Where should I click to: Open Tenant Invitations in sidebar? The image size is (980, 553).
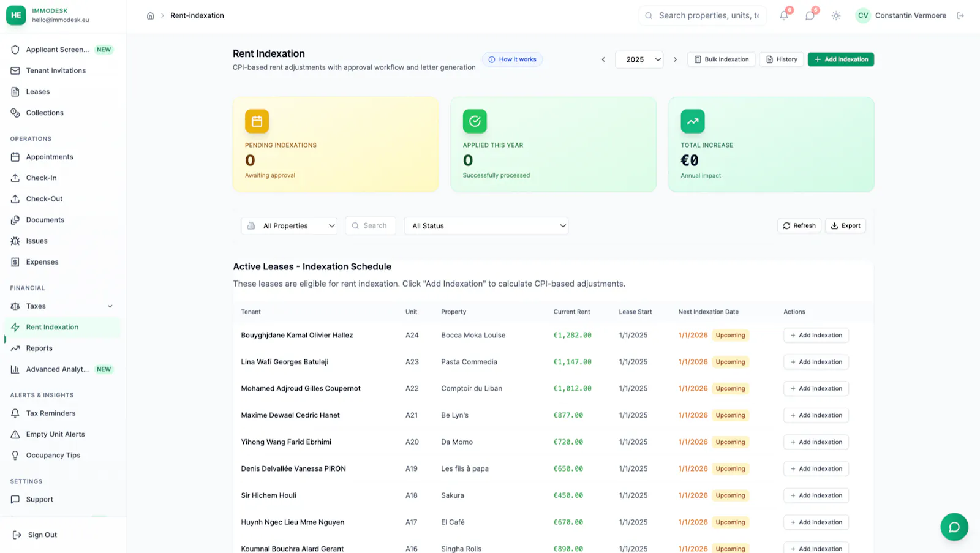pos(62,70)
